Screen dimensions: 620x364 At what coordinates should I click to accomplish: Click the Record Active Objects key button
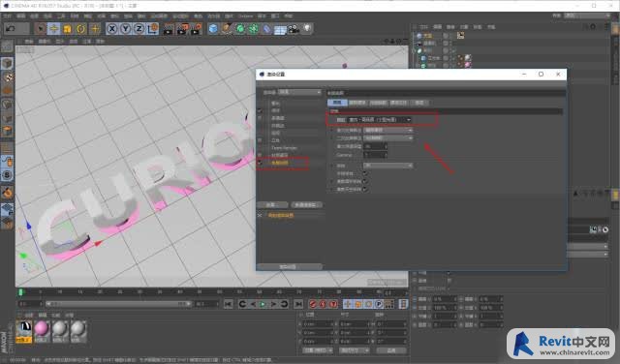pyautogui.click(x=313, y=304)
